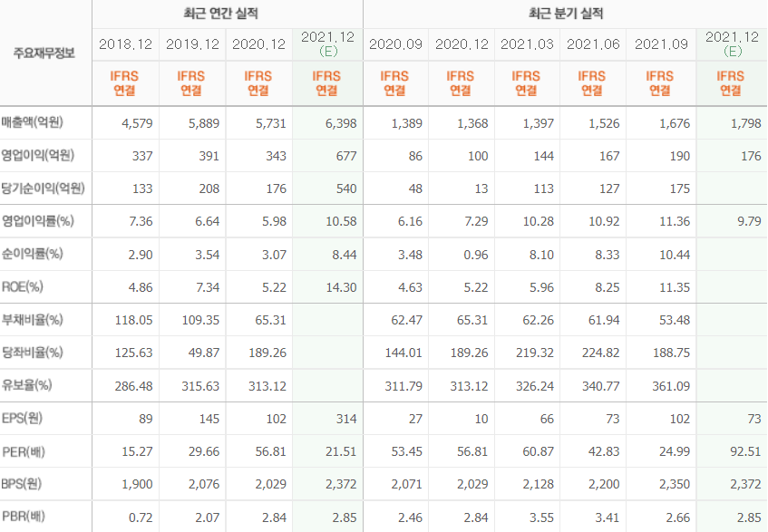The width and height of the screenshot is (768, 532).
Task: Click the 1,798 estimated quarterly sales value
Action: tap(746, 123)
